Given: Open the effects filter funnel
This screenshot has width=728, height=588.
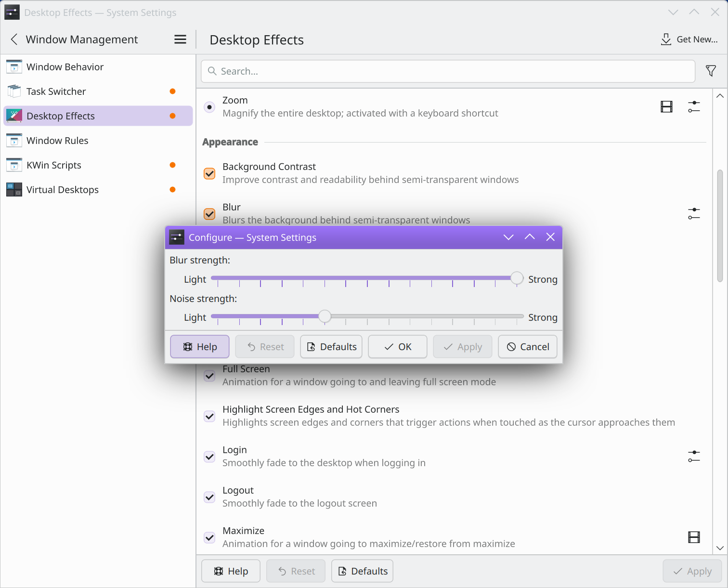Looking at the screenshot, I should pyautogui.click(x=711, y=71).
